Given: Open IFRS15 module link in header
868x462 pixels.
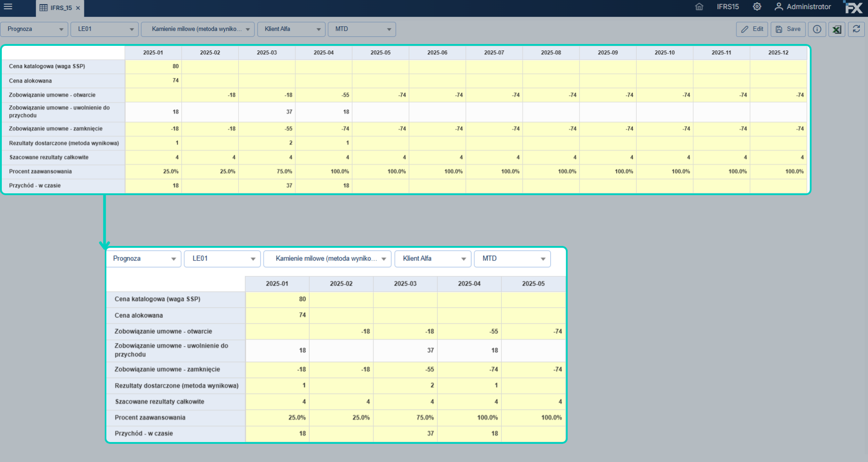Looking at the screenshot, I should tap(728, 7).
